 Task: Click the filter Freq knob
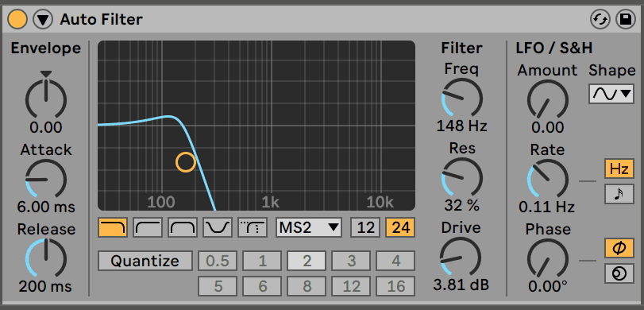pyautogui.click(x=461, y=99)
